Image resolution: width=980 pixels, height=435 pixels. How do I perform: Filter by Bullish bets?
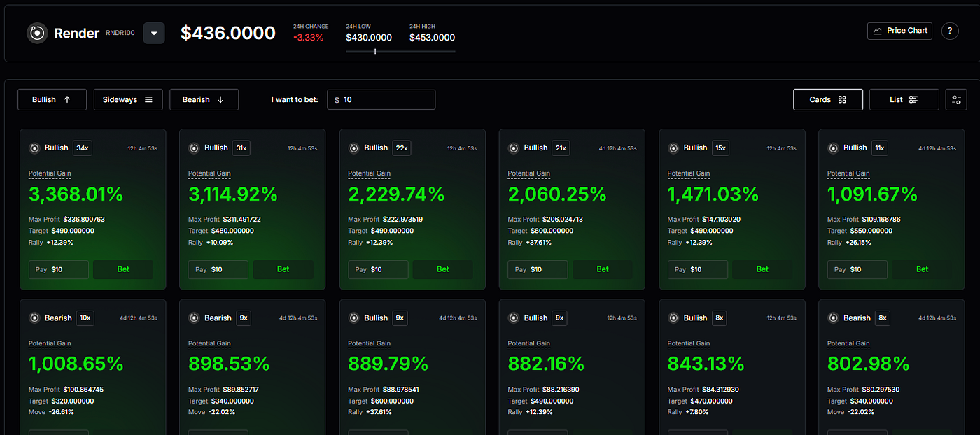point(52,99)
